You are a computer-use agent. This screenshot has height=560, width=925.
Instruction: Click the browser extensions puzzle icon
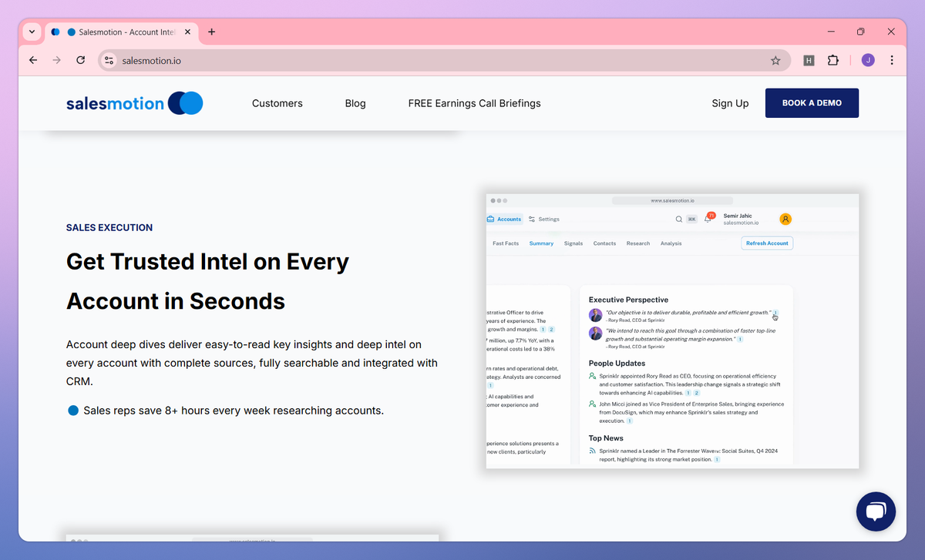click(x=833, y=59)
